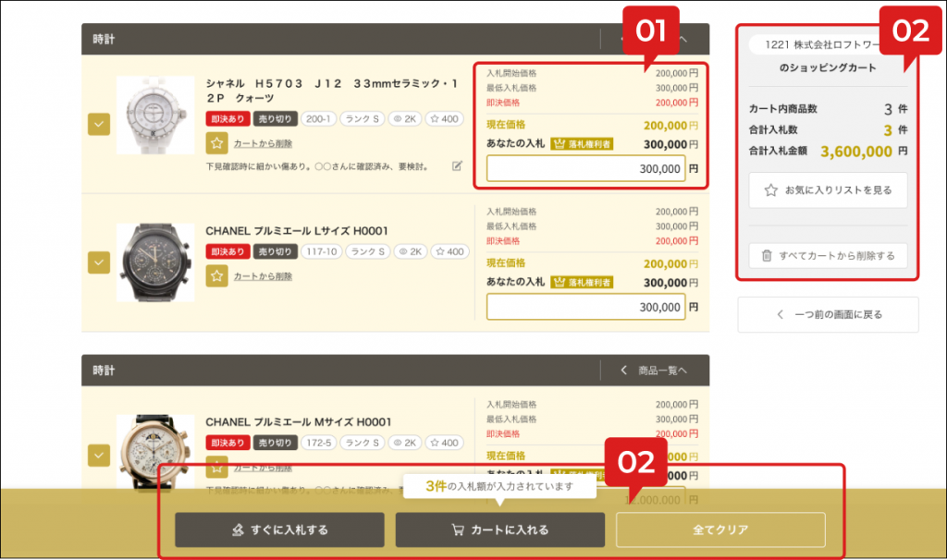The image size is (947, 560).
Task: Click the 売り切り tag for シャネル H5703
Action: 275,119
